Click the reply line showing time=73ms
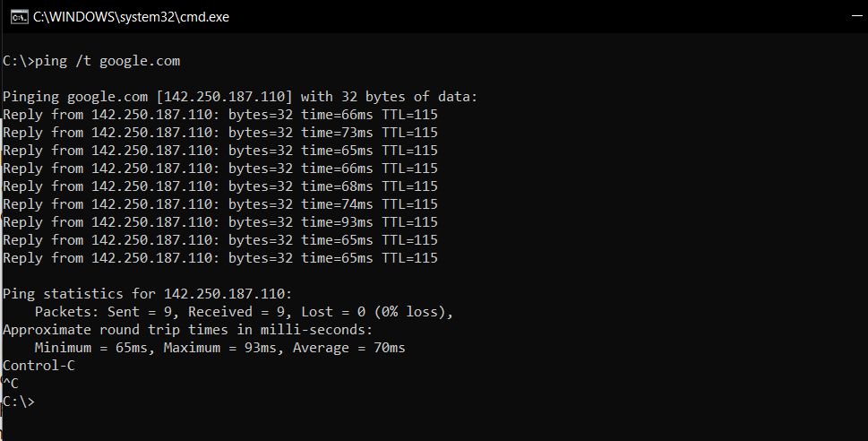 coord(220,133)
